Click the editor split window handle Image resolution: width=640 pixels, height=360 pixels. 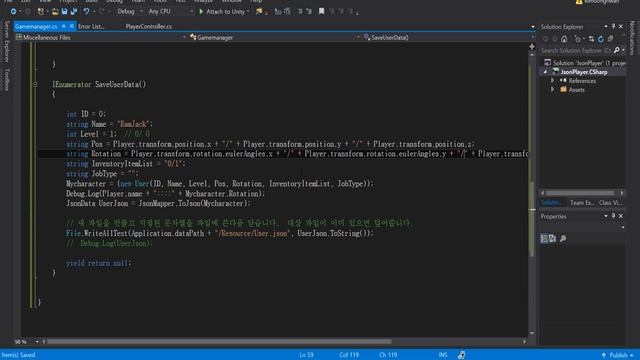532,47
